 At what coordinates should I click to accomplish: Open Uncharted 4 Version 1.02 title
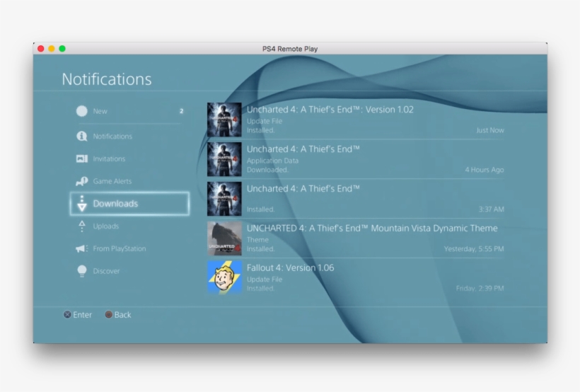point(330,110)
